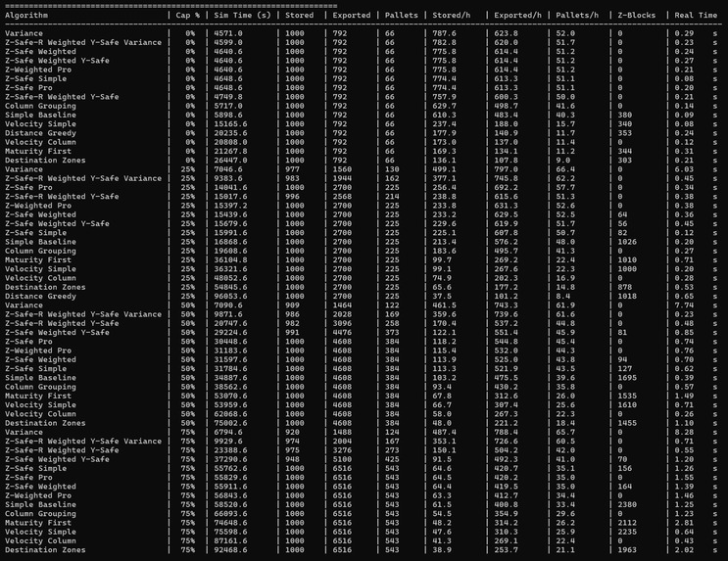Click "Destination Zones" in the 75% cap row
This screenshot has width=728, height=561.
tap(45, 550)
